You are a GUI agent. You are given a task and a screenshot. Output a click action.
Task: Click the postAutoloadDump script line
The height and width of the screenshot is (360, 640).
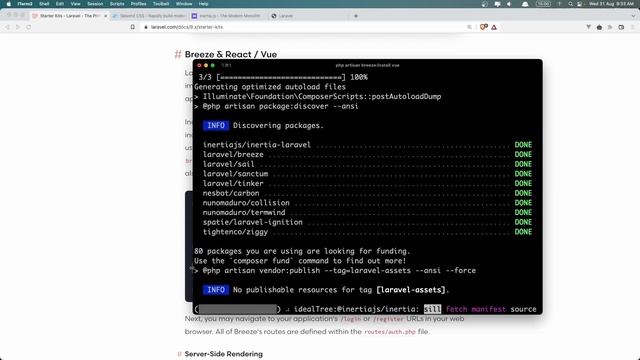click(318, 97)
